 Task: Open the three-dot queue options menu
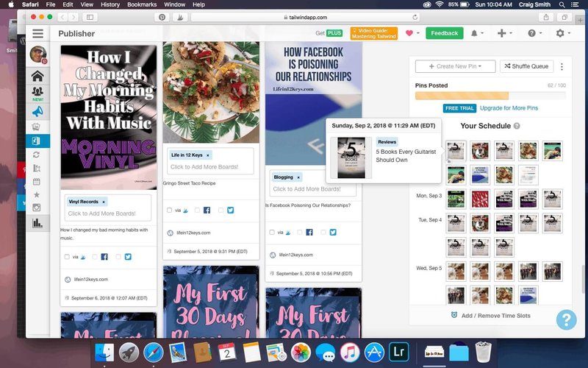[562, 66]
